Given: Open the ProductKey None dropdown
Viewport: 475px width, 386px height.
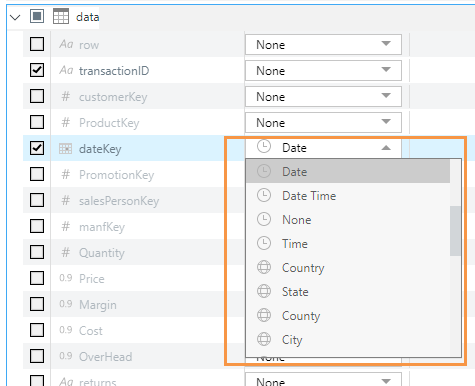Looking at the screenshot, I should pyautogui.click(x=323, y=122).
